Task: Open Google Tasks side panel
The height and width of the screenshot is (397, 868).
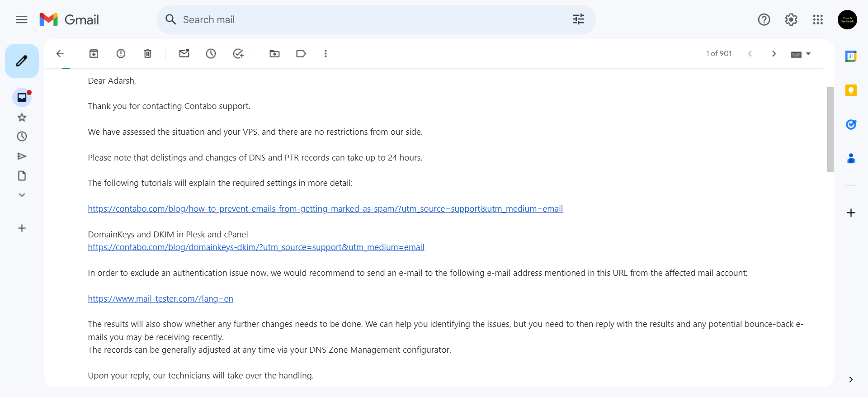Action: pos(851,124)
